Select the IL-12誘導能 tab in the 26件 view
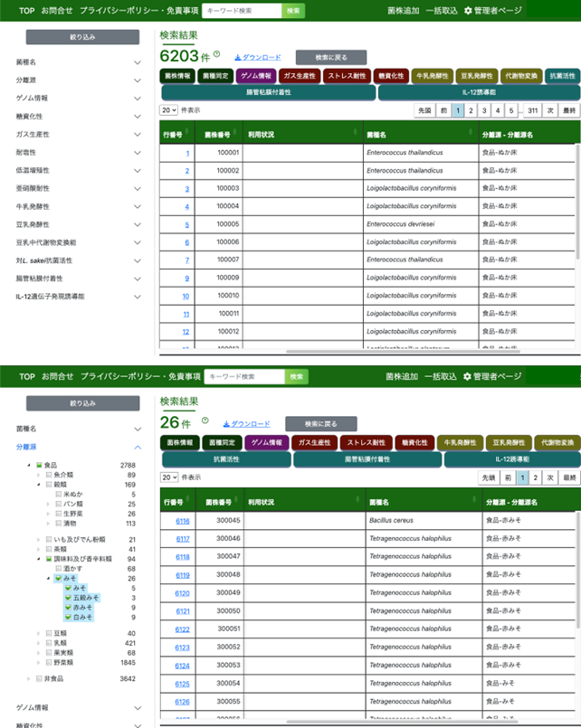Viewport: 581px width, 728px height. pyautogui.click(x=512, y=459)
